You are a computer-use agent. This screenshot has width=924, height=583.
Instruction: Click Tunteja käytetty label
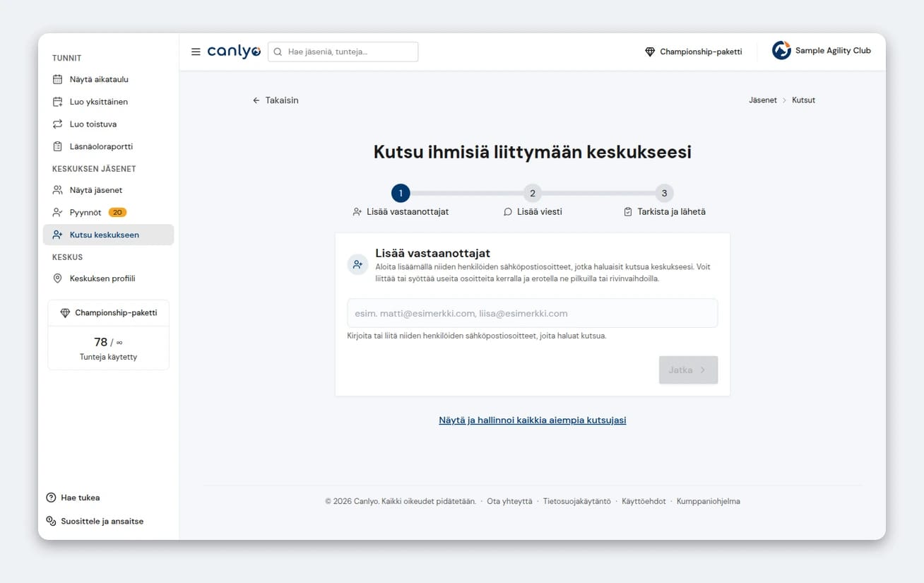point(108,357)
